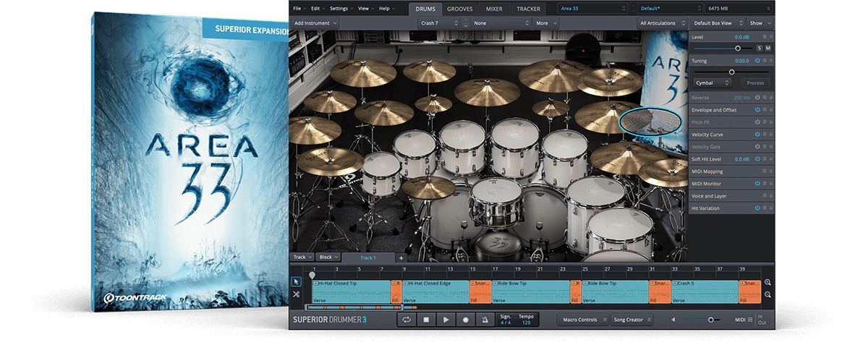This screenshot has height=353, width=868.
Task: Toggle the Hit Variation power button
Action: click(757, 208)
